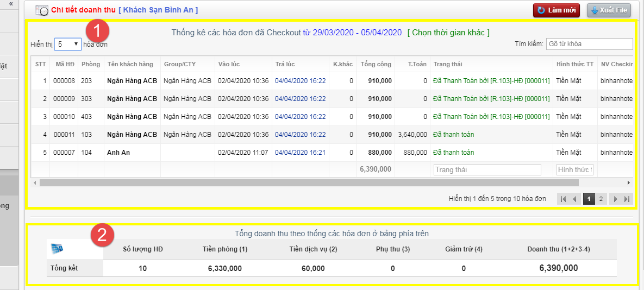Click the Tìm kiếm keyword search field
The image size is (644, 290).
(589, 44)
